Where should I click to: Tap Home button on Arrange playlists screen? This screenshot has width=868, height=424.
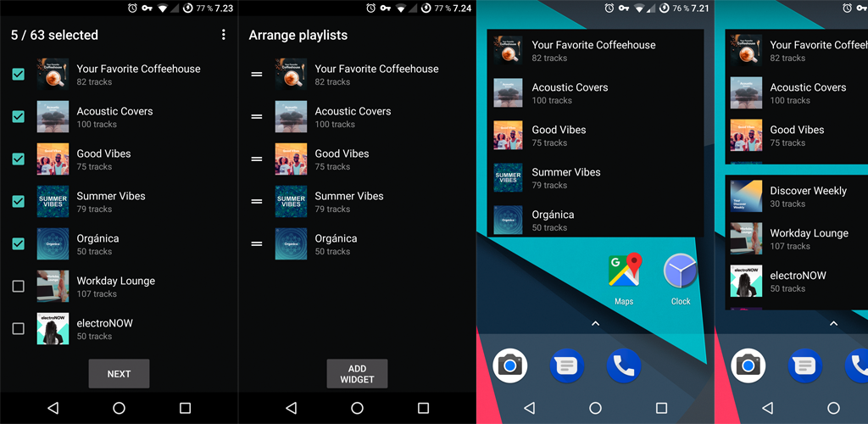pos(357,408)
